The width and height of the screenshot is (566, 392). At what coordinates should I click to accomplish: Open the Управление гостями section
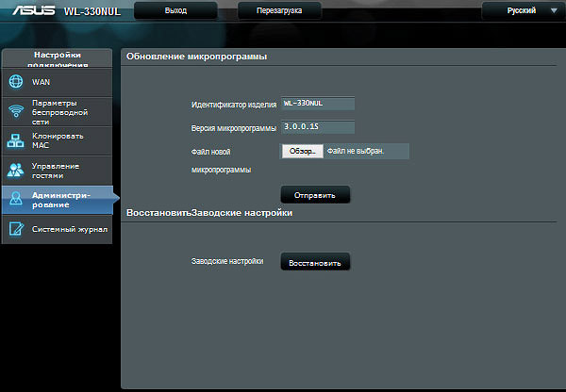(x=57, y=171)
